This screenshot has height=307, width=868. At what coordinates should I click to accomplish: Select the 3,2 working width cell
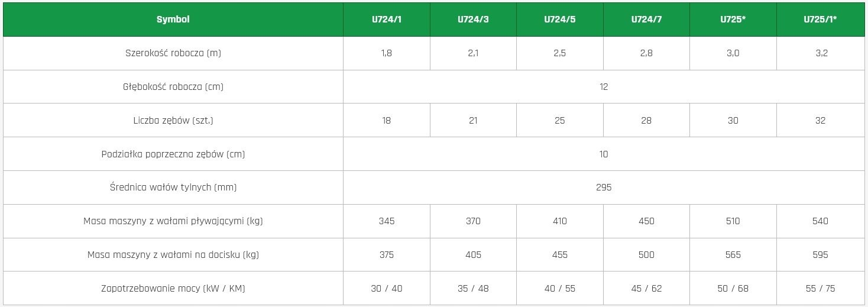(x=821, y=53)
